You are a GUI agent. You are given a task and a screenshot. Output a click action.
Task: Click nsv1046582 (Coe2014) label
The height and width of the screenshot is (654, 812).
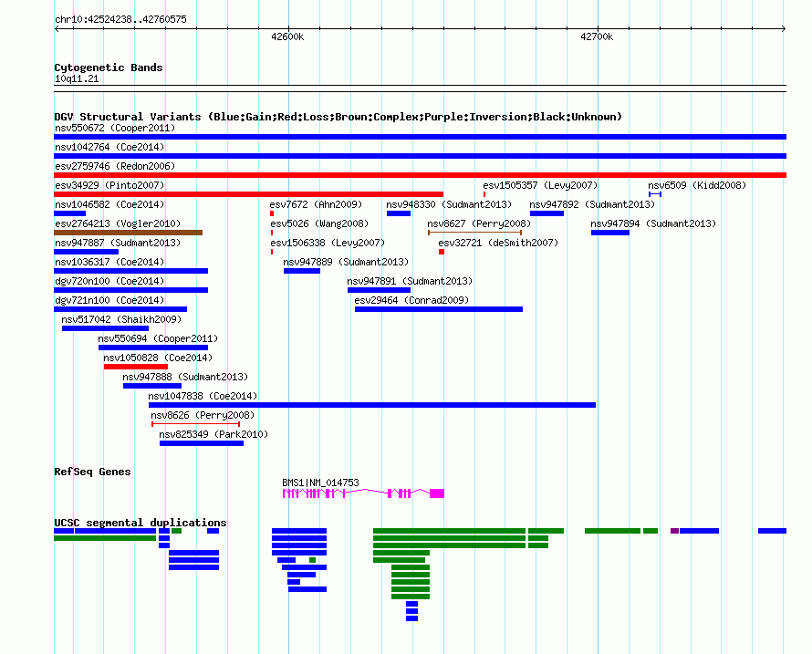[x=109, y=204]
